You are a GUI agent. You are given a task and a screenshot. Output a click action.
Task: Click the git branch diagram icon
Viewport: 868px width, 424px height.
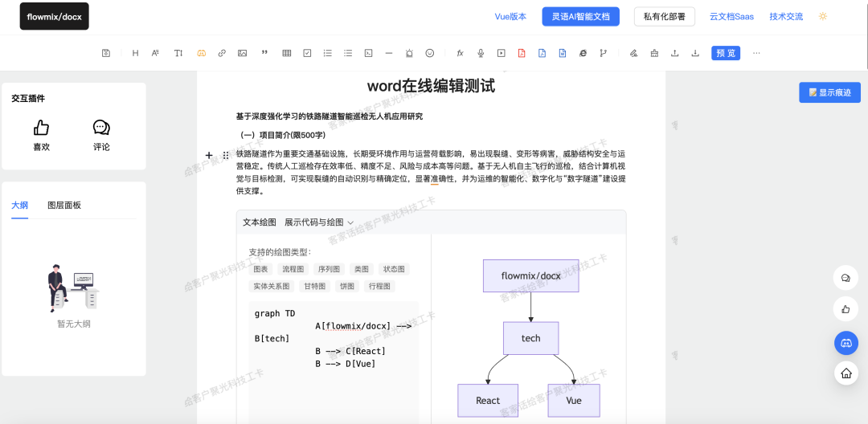tap(604, 53)
